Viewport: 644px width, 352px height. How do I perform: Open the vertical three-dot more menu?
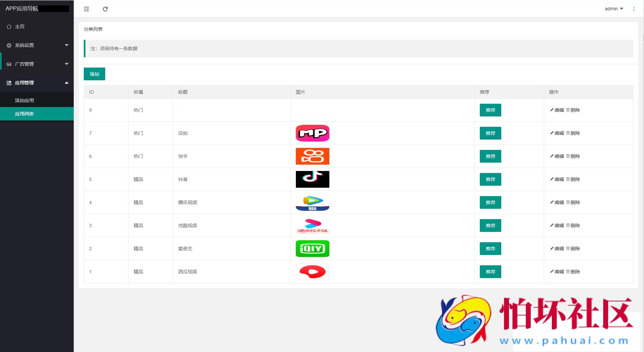634,9
